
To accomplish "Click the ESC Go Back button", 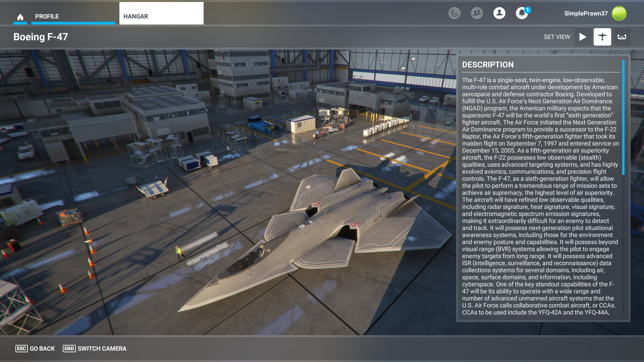I will tap(35, 349).
